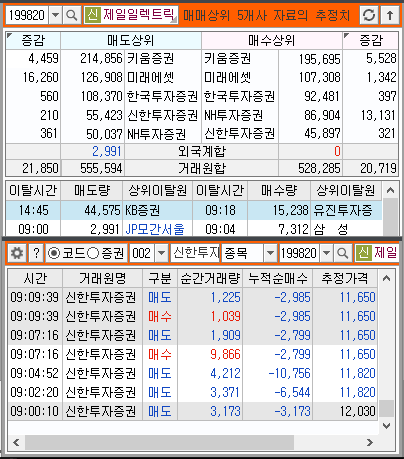This screenshot has width=404, height=459.
Task: Click the 외국계합 row label
Action: [202, 152]
